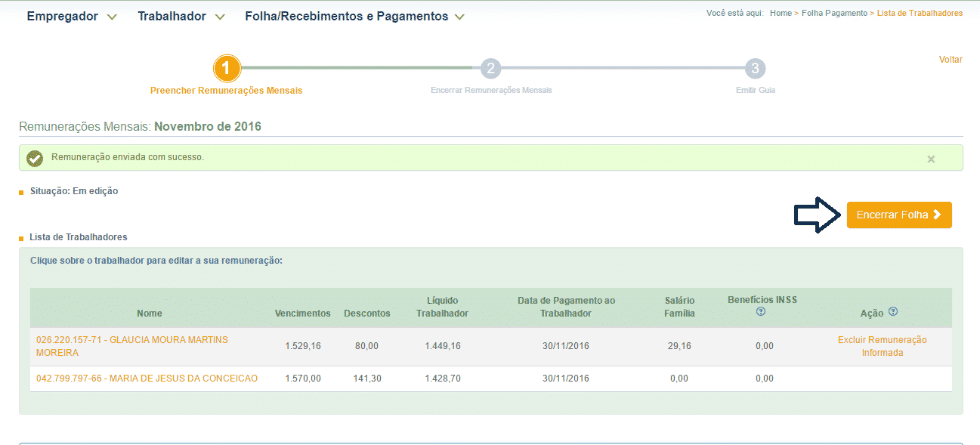
Task: Go to the Home breadcrumb link
Action: [781, 14]
